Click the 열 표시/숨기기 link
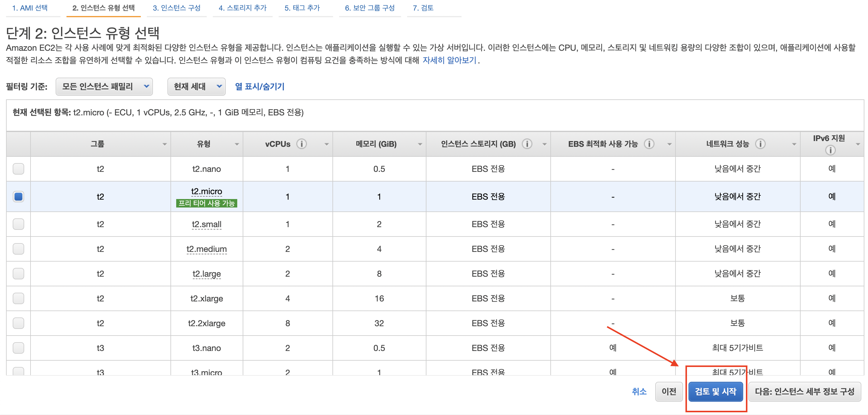This screenshot has width=868, height=415. 260,87
